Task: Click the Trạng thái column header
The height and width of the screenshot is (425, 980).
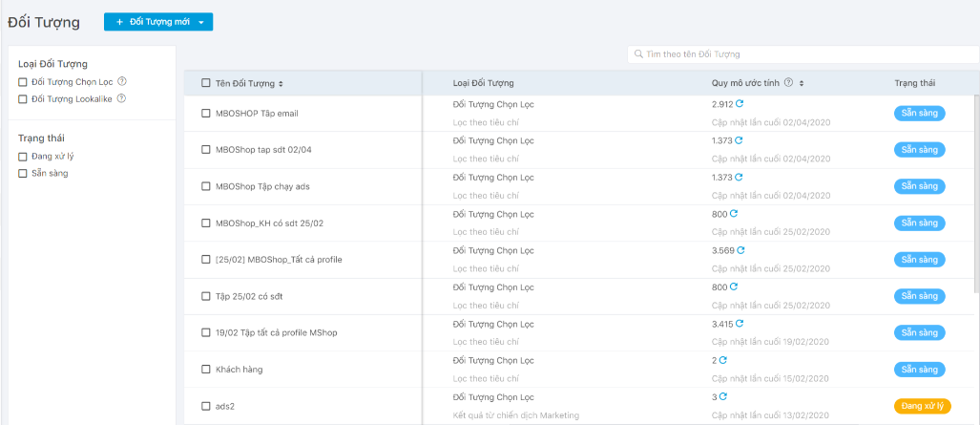Action: click(x=914, y=83)
